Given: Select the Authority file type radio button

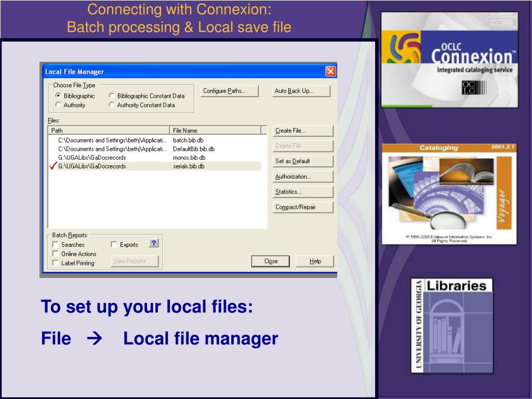Looking at the screenshot, I should click(x=58, y=105).
